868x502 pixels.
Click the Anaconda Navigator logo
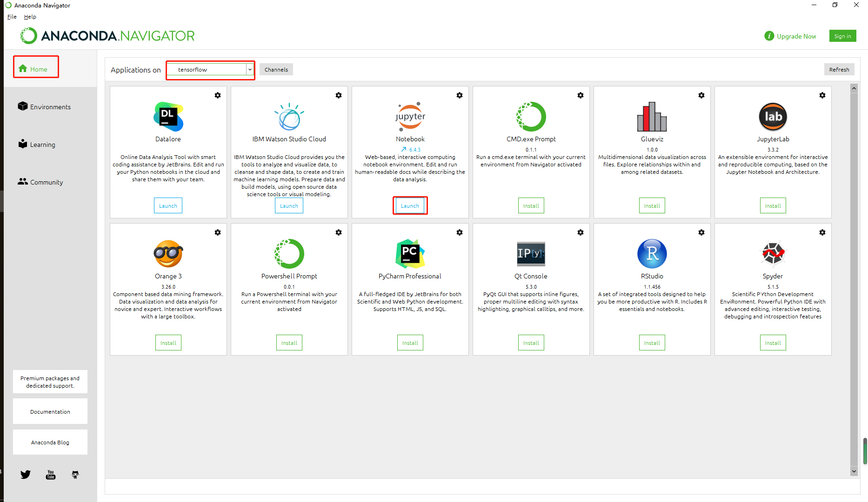coord(107,36)
